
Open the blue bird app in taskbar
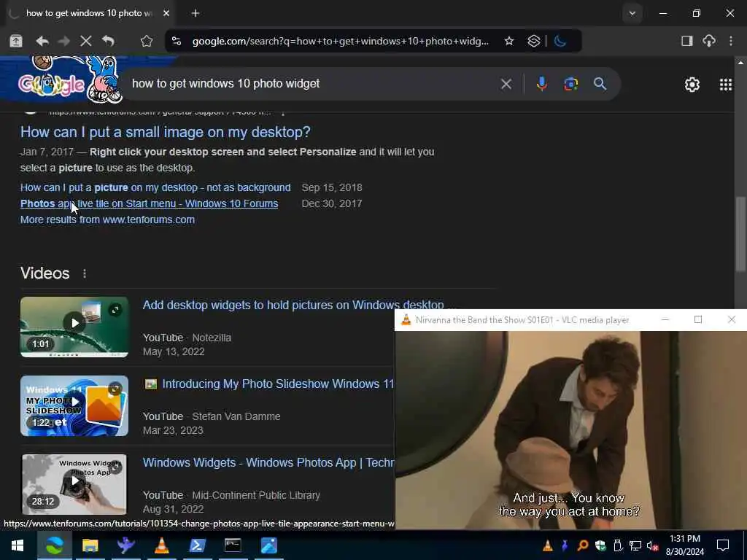(x=125, y=545)
